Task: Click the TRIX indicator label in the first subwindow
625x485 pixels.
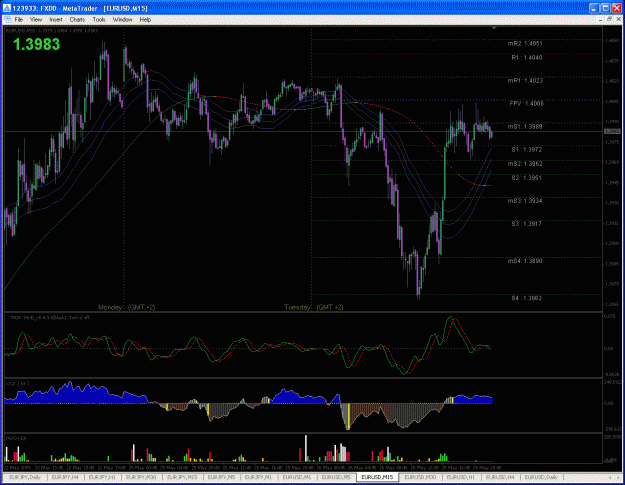Action: (50, 318)
